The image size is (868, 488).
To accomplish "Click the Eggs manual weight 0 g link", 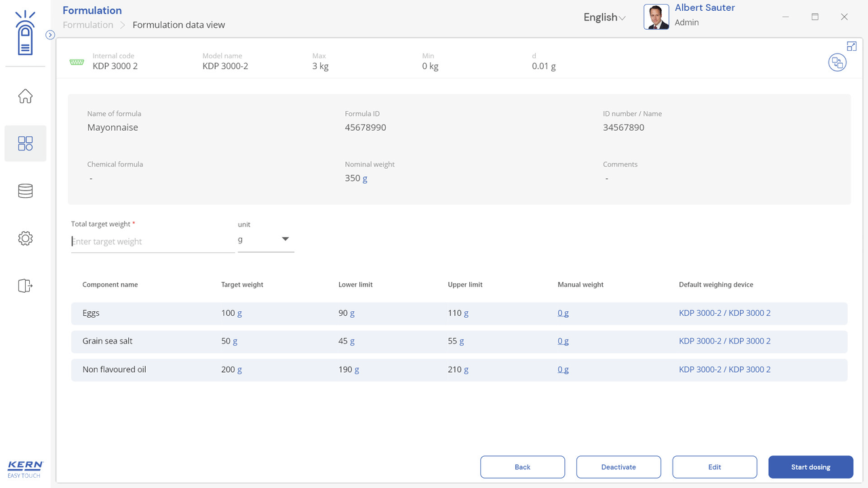I will [563, 313].
